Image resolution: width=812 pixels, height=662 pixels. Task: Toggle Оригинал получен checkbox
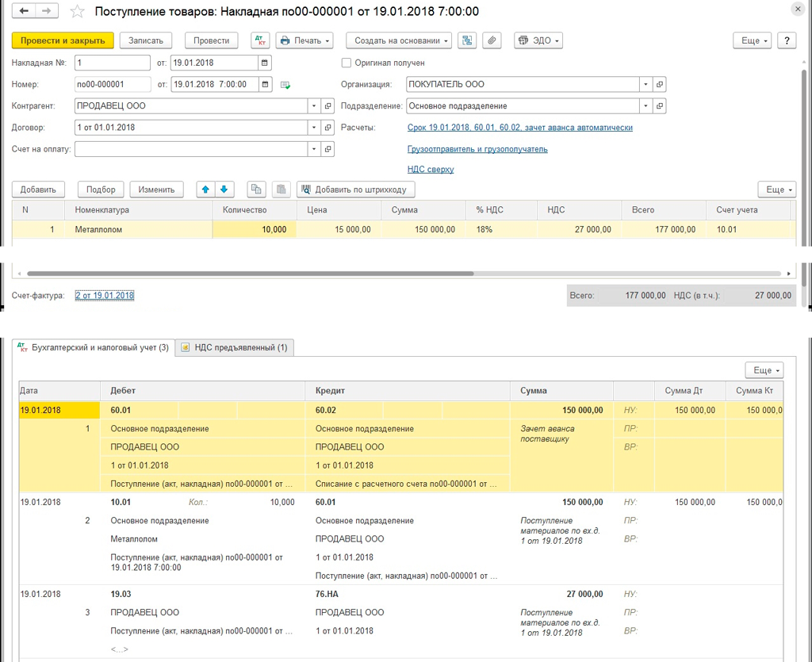(x=347, y=63)
